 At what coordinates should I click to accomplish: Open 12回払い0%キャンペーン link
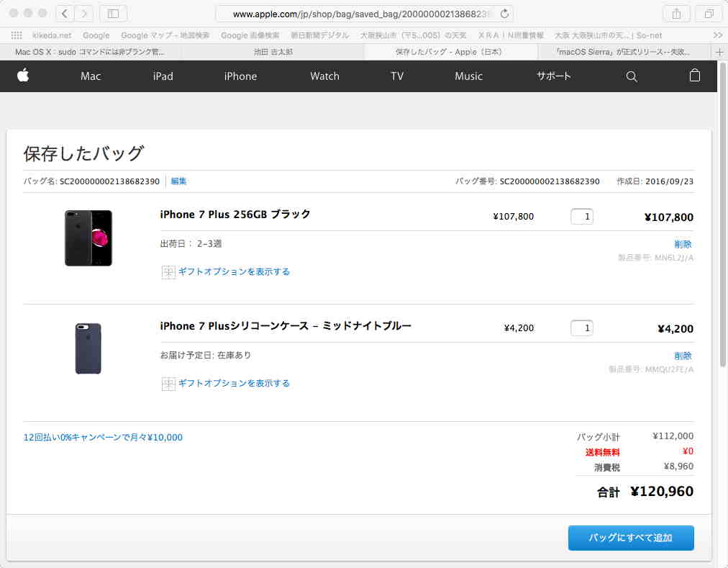[103, 438]
